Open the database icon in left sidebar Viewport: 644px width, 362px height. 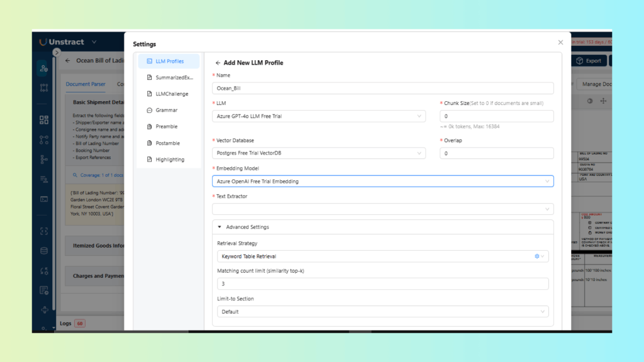43,251
